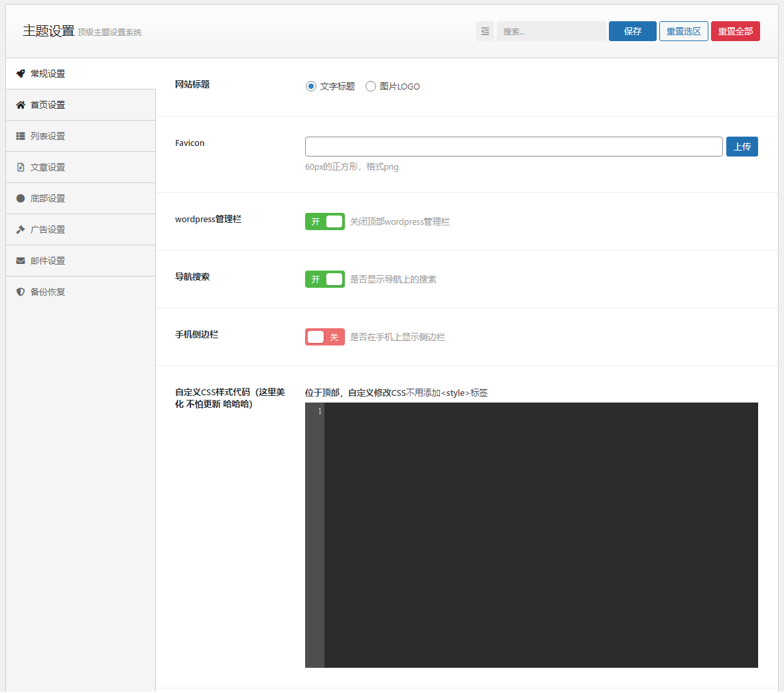Click the gavel icon for 广告设置
This screenshot has width=784, height=693.
click(21, 229)
